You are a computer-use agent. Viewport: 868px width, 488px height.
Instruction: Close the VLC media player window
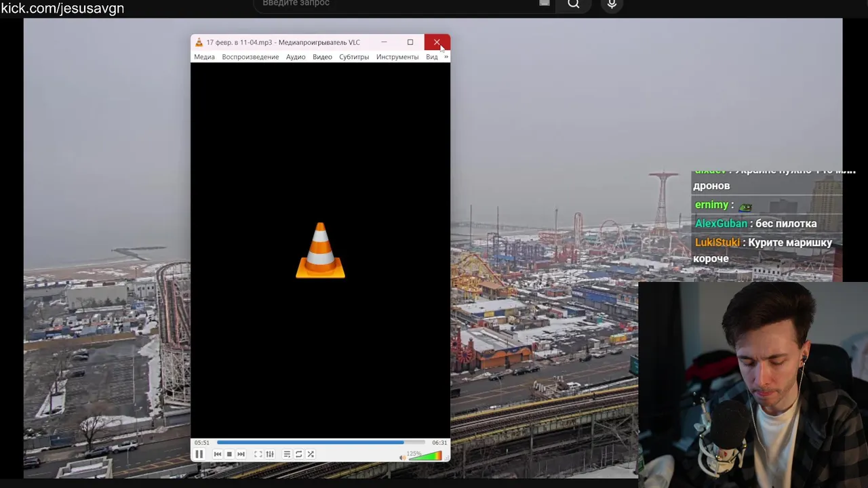point(437,42)
